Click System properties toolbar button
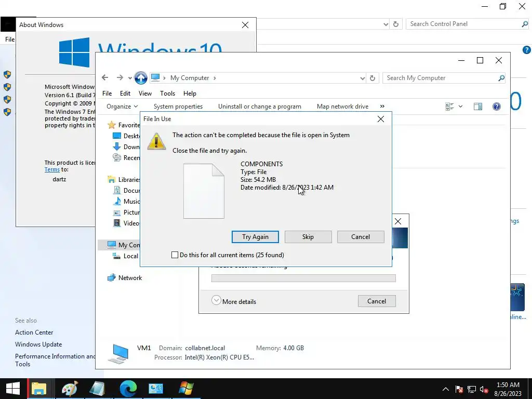This screenshot has width=532, height=399. pos(178,107)
